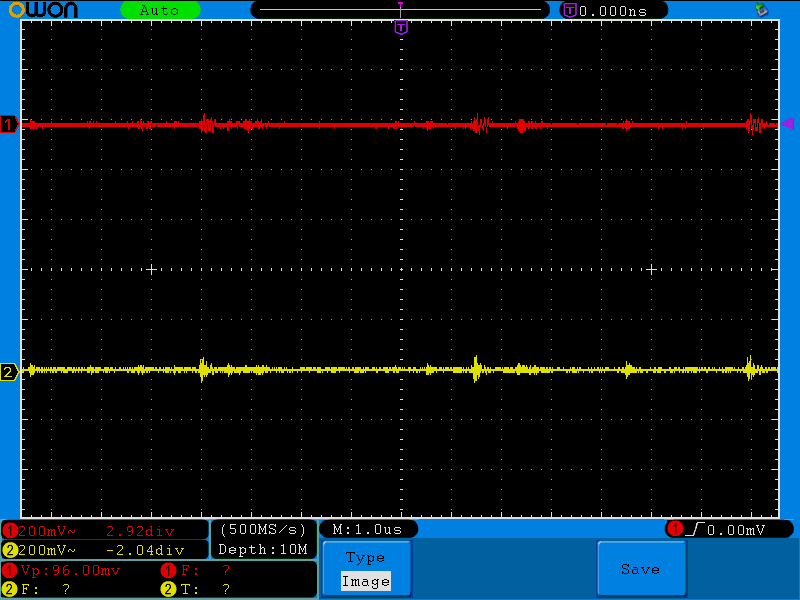Click the red channel 1 trigger source icon
This screenshot has height=600, width=800.
[675, 529]
